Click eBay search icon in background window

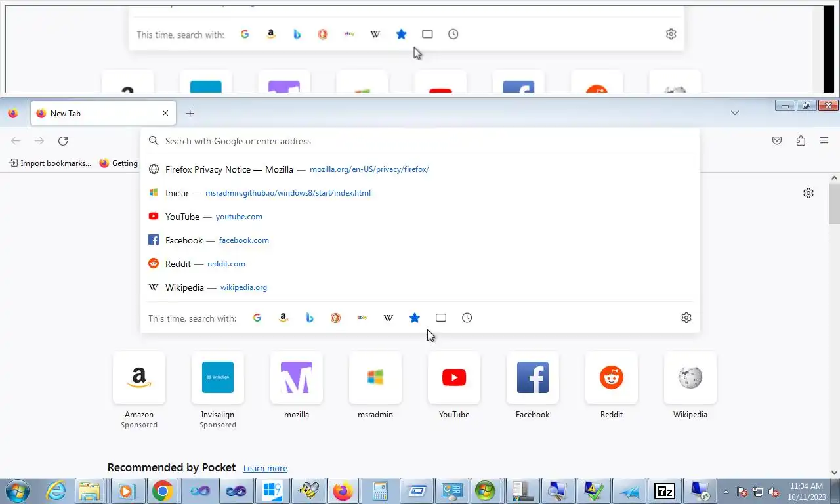click(x=349, y=34)
